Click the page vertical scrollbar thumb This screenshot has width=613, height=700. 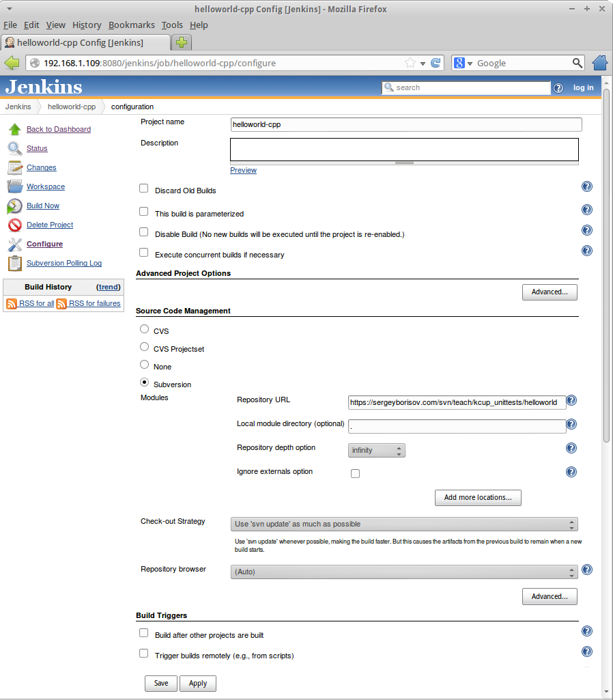pyautogui.click(x=606, y=266)
